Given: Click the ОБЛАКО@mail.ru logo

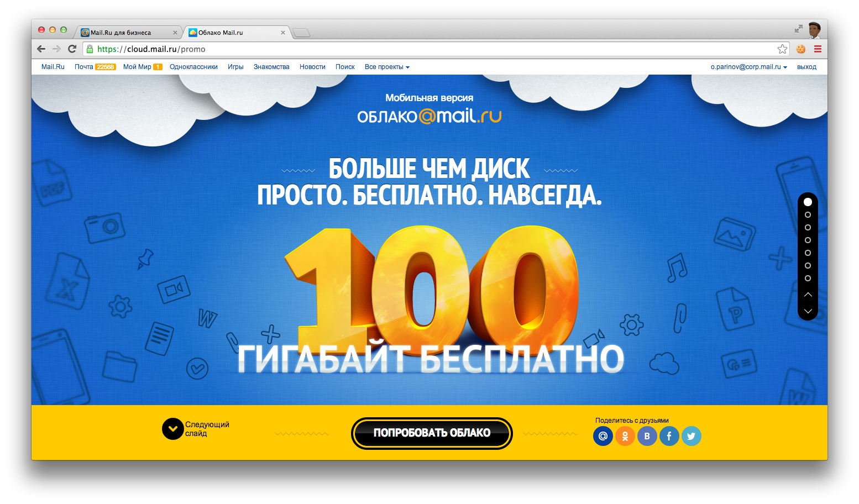Looking at the screenshot, I should tap(429, 116).
